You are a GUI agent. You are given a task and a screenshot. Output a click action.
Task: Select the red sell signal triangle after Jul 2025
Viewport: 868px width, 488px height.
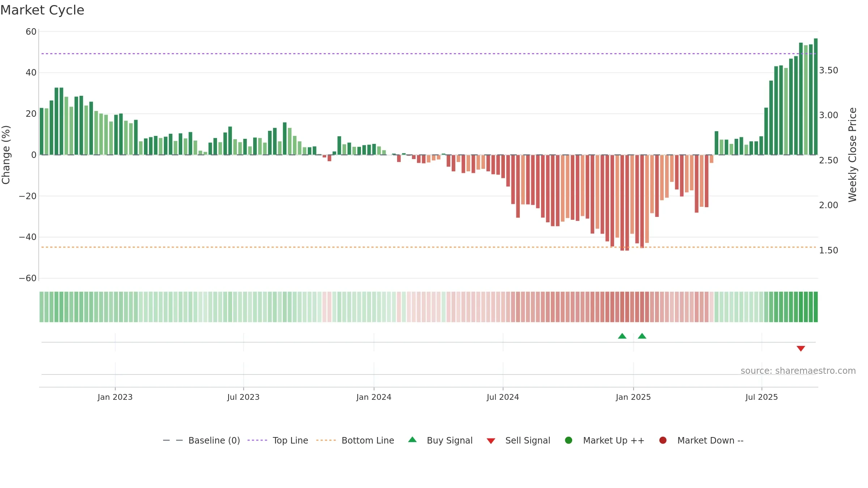tap(801, 348)
